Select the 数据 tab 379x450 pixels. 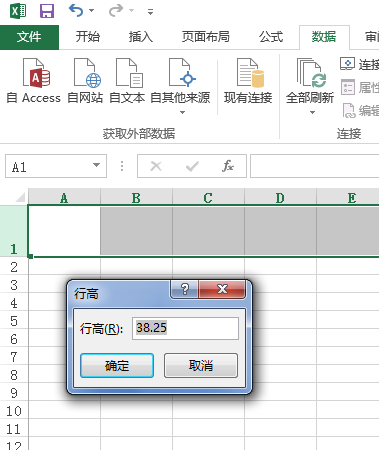tap(324, 37)
